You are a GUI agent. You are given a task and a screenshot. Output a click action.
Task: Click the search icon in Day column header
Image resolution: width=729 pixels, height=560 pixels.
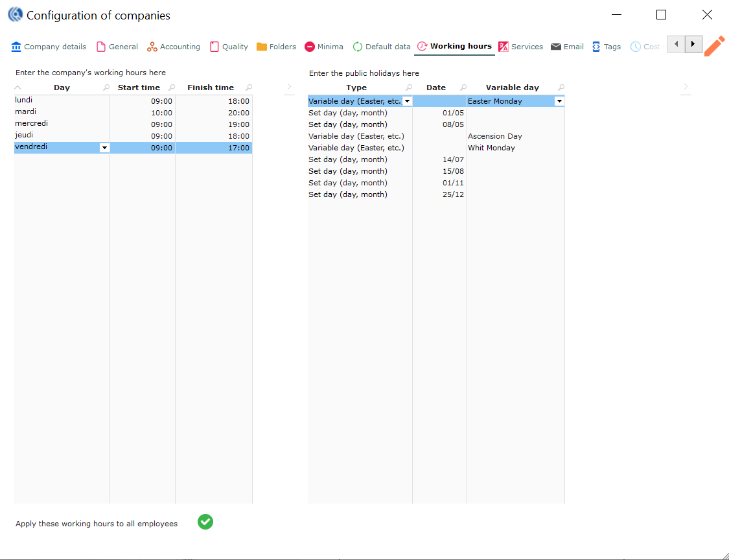[x=106, y=87]
